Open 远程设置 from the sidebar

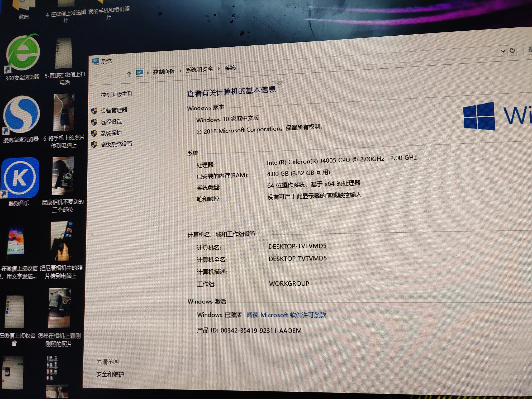(111, 122)
